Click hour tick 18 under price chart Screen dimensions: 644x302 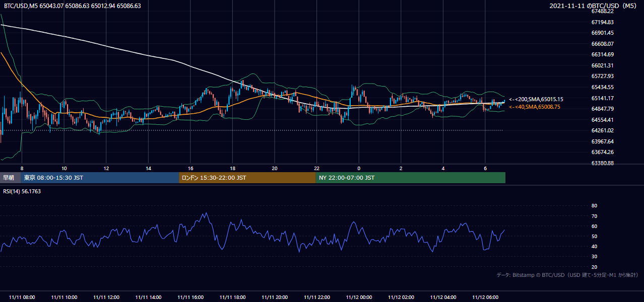232,168
